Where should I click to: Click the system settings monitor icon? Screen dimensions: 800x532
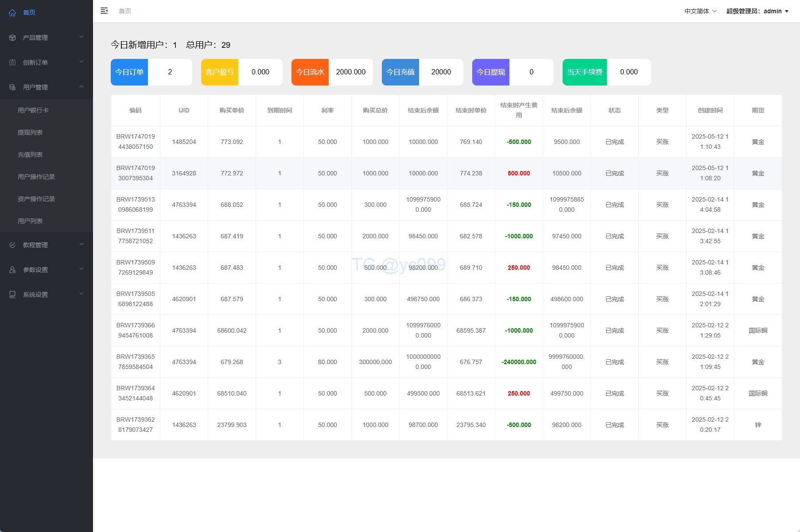pyautogui.click(x=12, y=295)
